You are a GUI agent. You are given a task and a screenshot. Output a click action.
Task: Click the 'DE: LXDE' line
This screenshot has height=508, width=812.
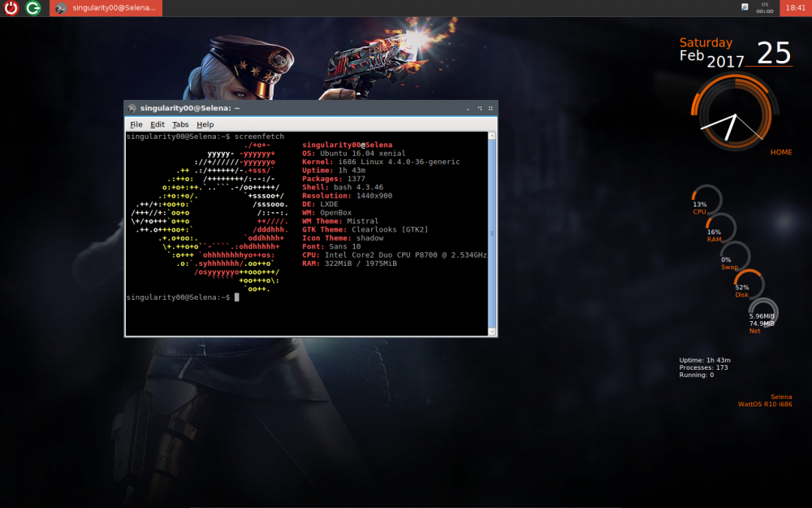320,204
